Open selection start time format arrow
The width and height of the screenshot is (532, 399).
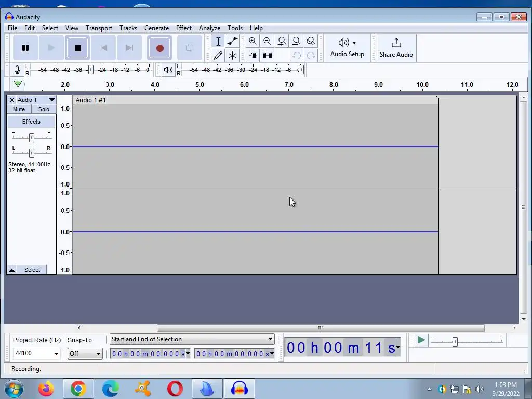(188, 353)
